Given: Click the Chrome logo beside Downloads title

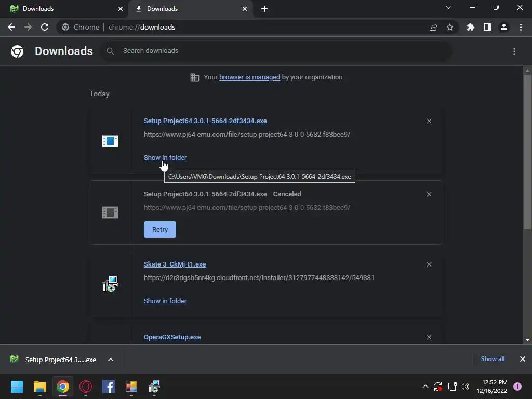Looking at the screenshot, I should pos(17,51).
